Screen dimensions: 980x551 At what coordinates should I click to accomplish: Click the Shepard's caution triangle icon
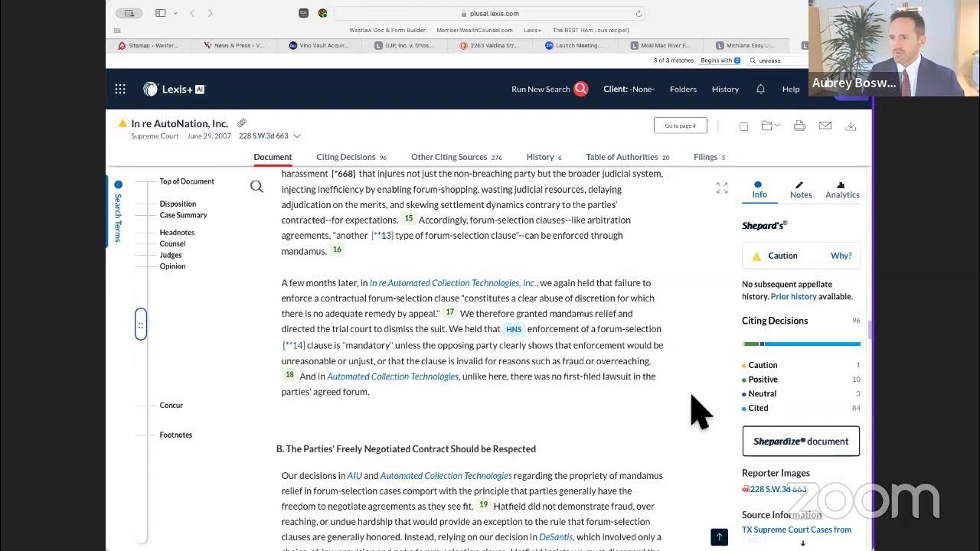pos(756,256)
